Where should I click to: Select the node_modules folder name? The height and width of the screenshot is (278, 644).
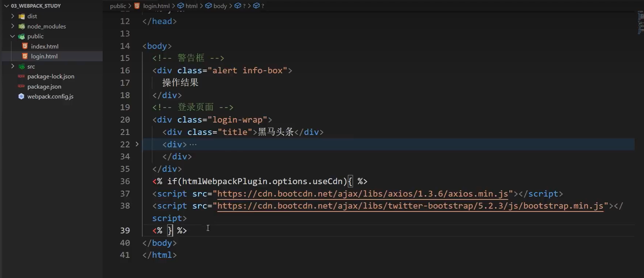point(47,26)
